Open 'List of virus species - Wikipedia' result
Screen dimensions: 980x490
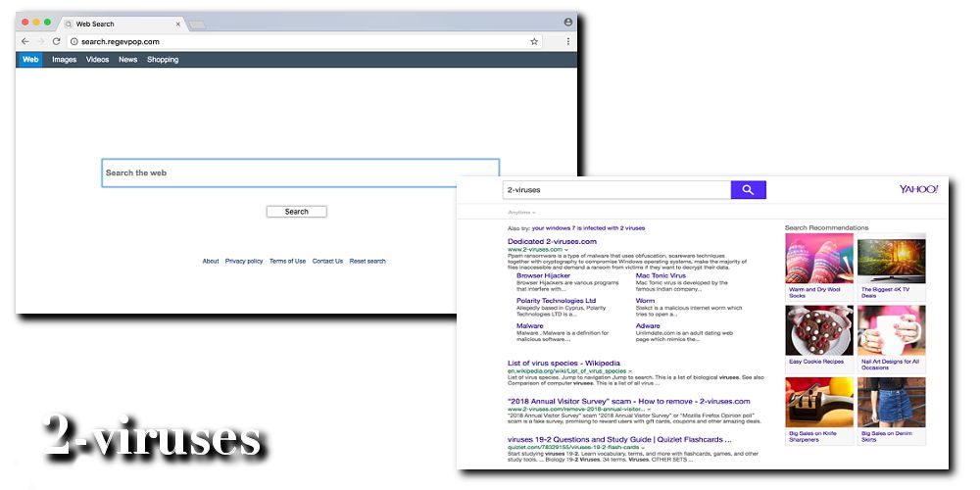pyautogui.click(x=563, y=364)
